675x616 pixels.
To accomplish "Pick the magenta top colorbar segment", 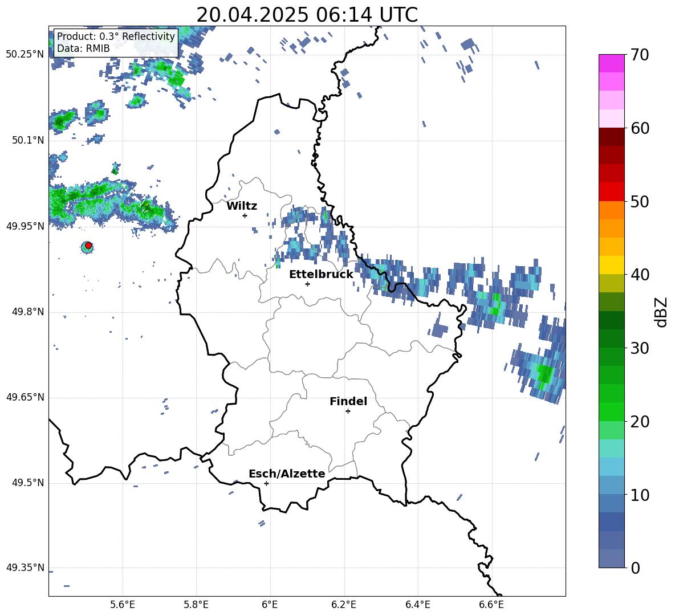I will 611,63.
